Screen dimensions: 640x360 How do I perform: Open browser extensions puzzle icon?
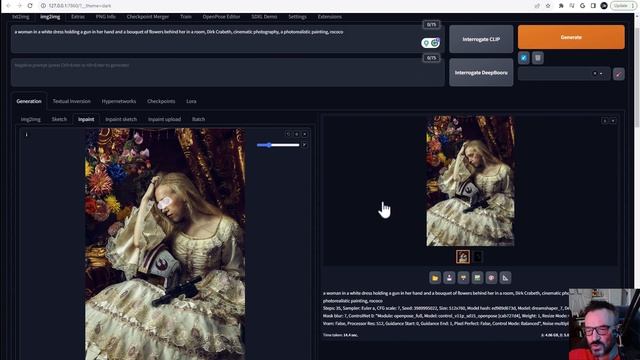(x=561, y=6)
